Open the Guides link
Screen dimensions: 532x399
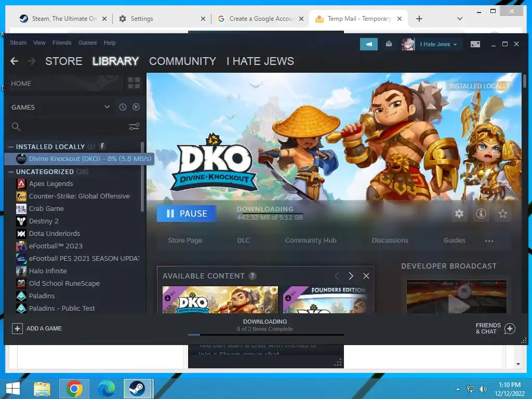(454, 241)
